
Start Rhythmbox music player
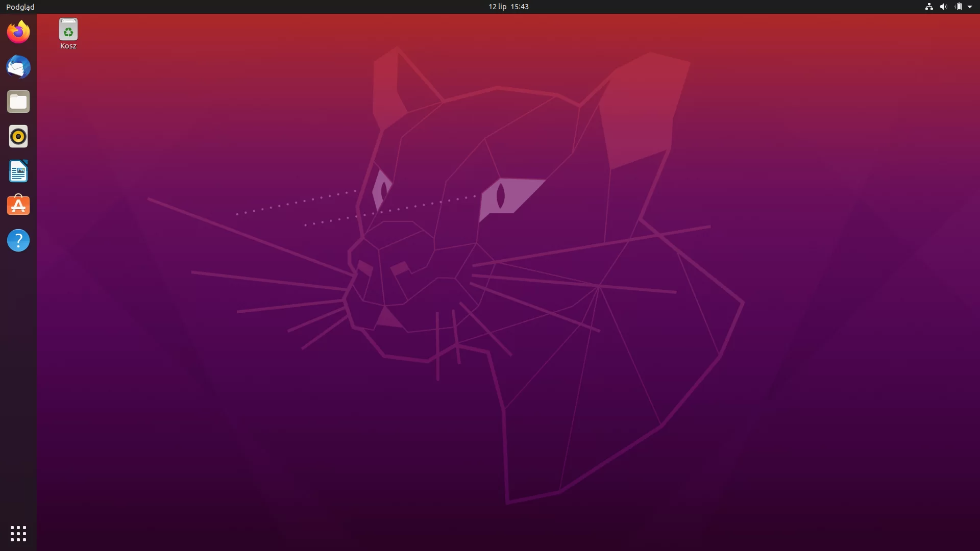[x=18, y=137]
